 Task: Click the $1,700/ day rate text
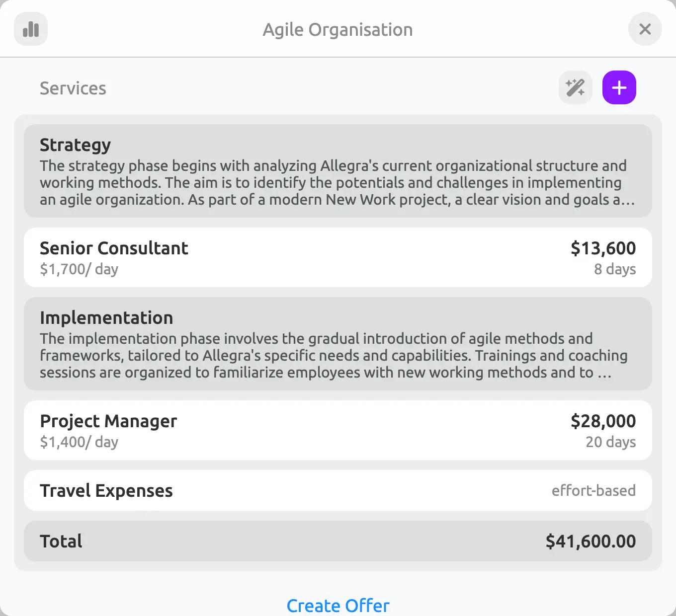[x=79, y=269]
